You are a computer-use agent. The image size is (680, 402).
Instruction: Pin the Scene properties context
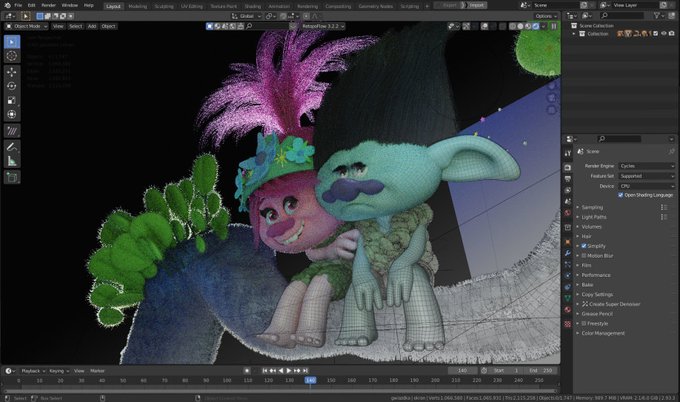[671, 151]
